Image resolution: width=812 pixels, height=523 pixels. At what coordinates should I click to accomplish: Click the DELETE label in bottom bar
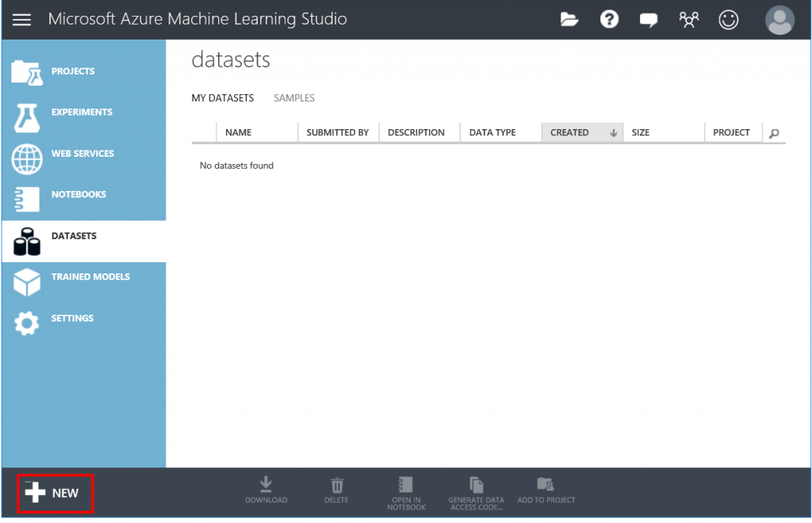point(336,500)
